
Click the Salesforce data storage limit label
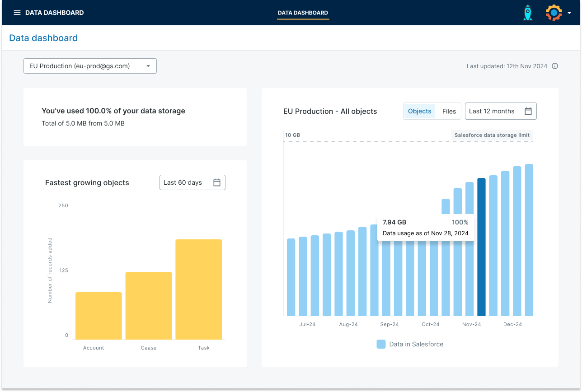click(x=492, y=135)
